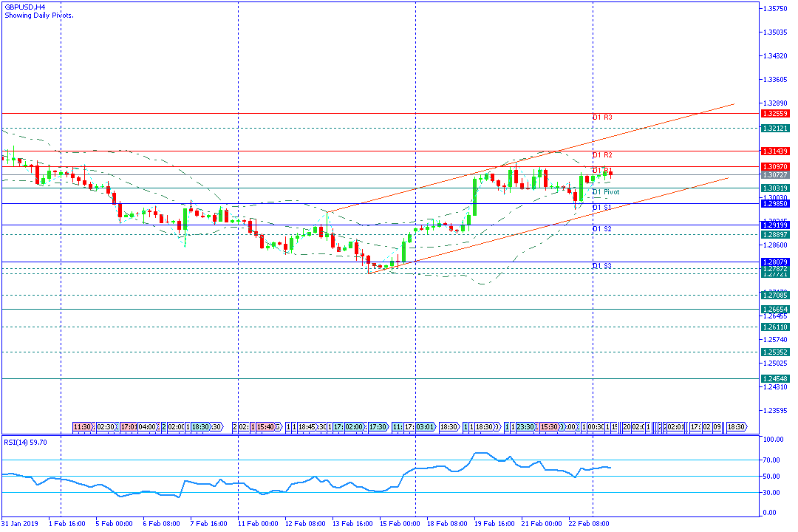Screen dimensions: 798x532
Task: Select the pink 15:40 event marker
Action: [x=266, y=426]
